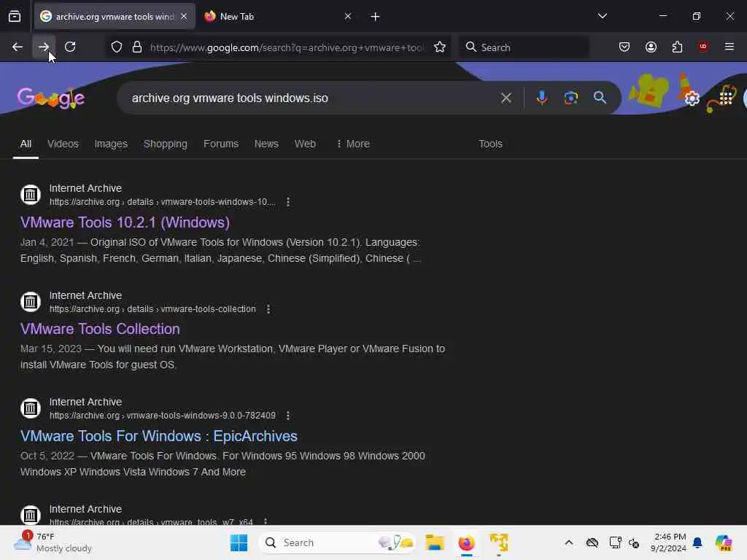747x560 pixels.
Task: Open VMware Tools Collection link
Action: (x=100, y=329)
